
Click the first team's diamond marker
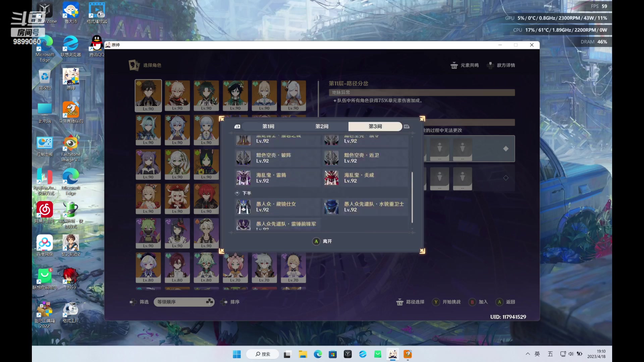[506, 149]
